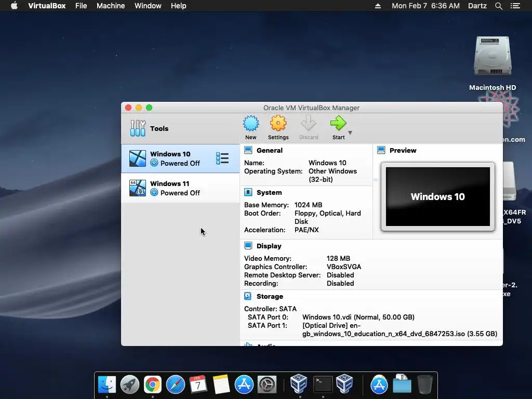Open the blue folder stack in dock

click(x=402, y=384)
